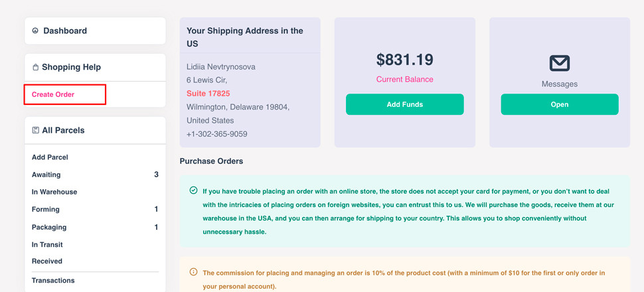Screen dimensions: 644x292
Task: Show parcels In Warehouse
Action: coord(54,192)
